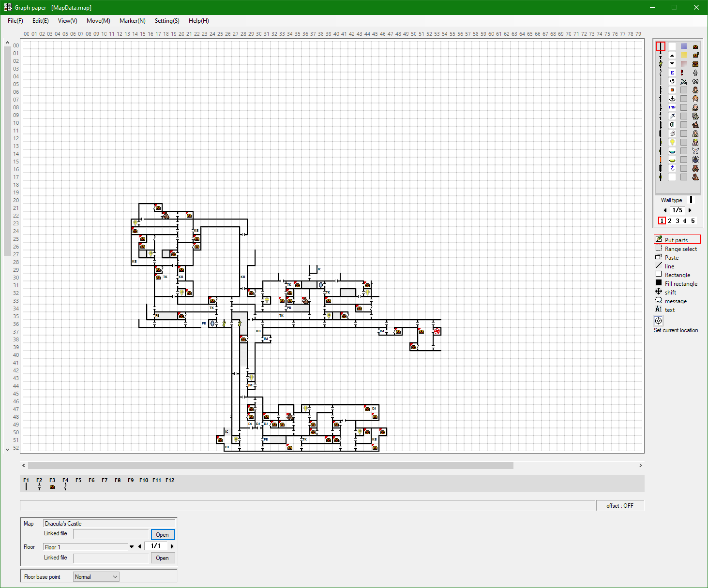Open the View(V) menu
708x588 pixels.
coord(68,21)
